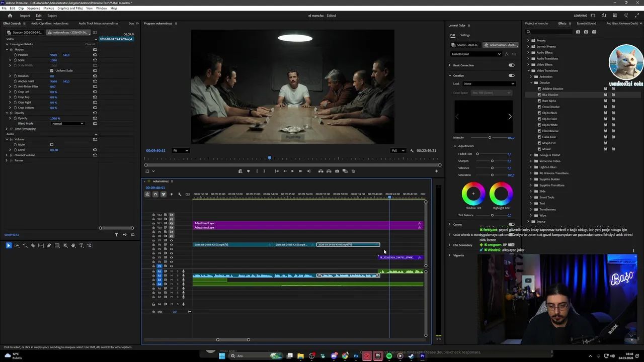Play the Program monitor
The image size is (644, 362).
click(x=292, y=171)
